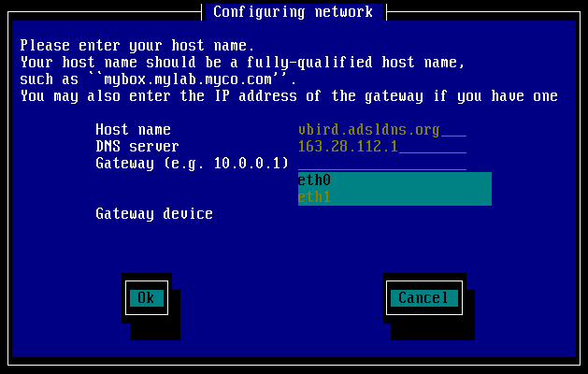This screenshot has width=588, height=374.
Task: Click the gateway IP address hint line
Action: [x=289, y=96]
